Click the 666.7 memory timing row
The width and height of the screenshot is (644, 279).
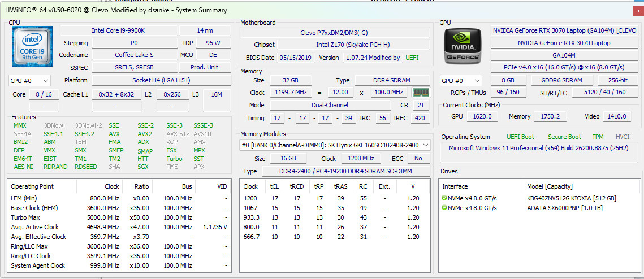click(x=335, y=236)
